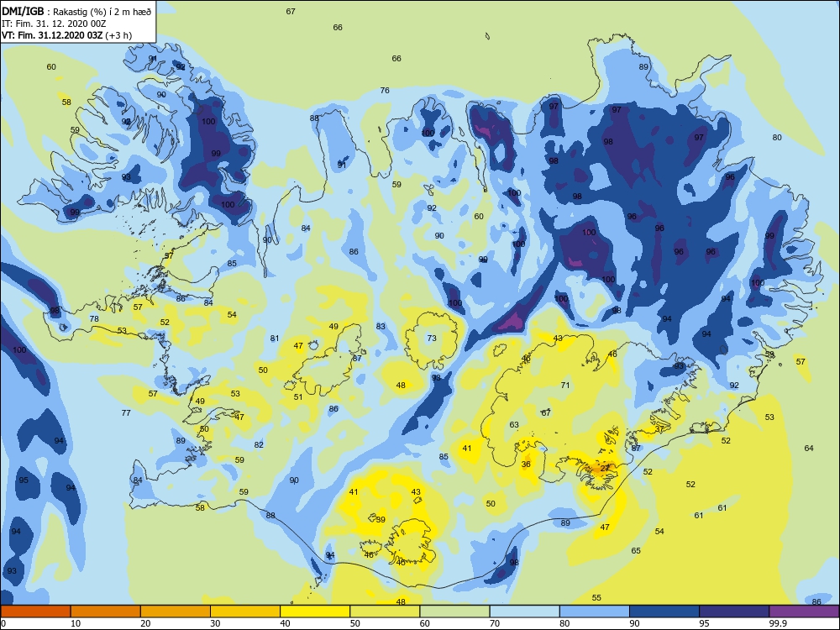Click the humidity value '80' over the northeast sea

[x=777, y=137]
